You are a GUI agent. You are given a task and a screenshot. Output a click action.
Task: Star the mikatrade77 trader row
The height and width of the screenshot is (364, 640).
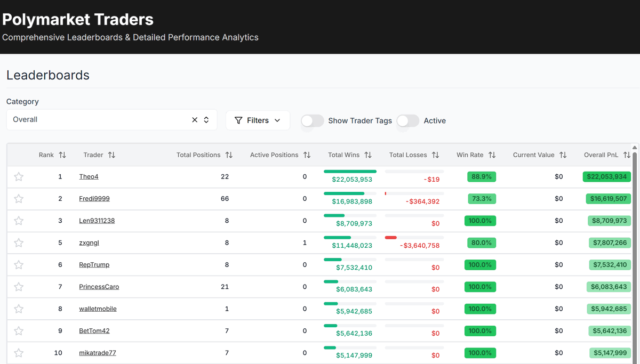tap(19, 353)
